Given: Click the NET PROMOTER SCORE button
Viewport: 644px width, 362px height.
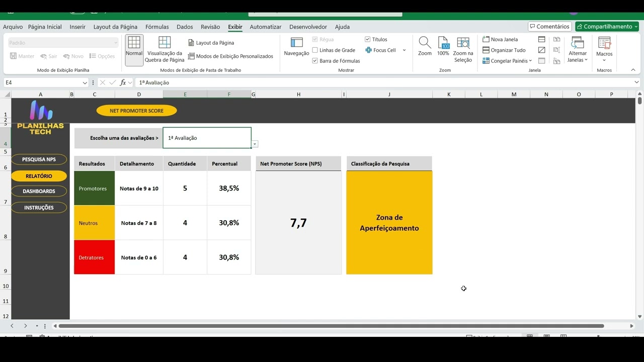Looking at the screenshot, I should (136, 111).
